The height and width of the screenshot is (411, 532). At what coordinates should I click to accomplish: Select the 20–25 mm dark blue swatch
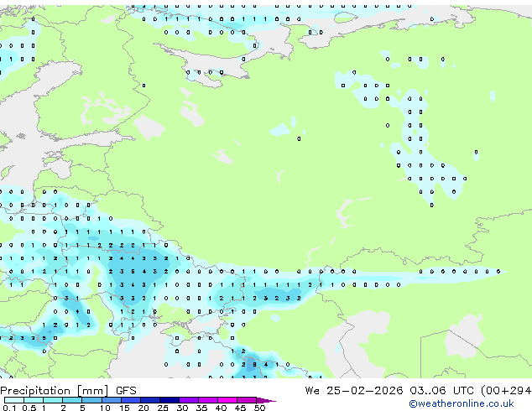pos(149,400)
